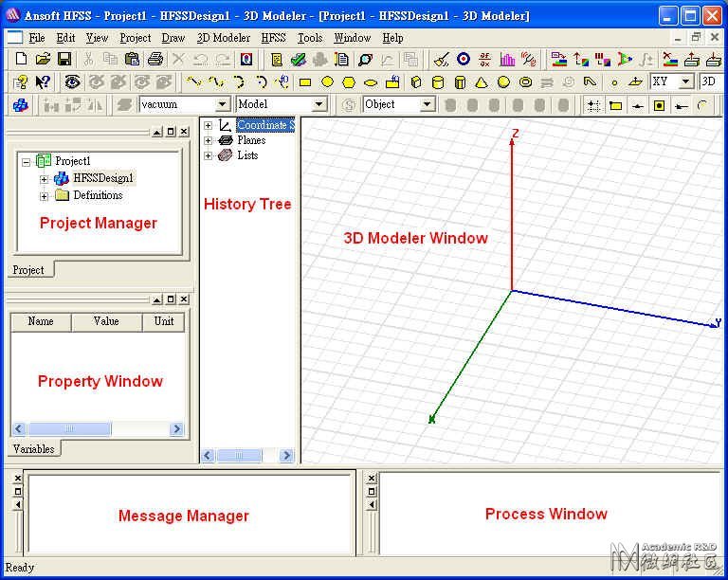This screenshot has width=728, height=580.
Task: Select the Draw Plane tool
Action: pos(635,82)
